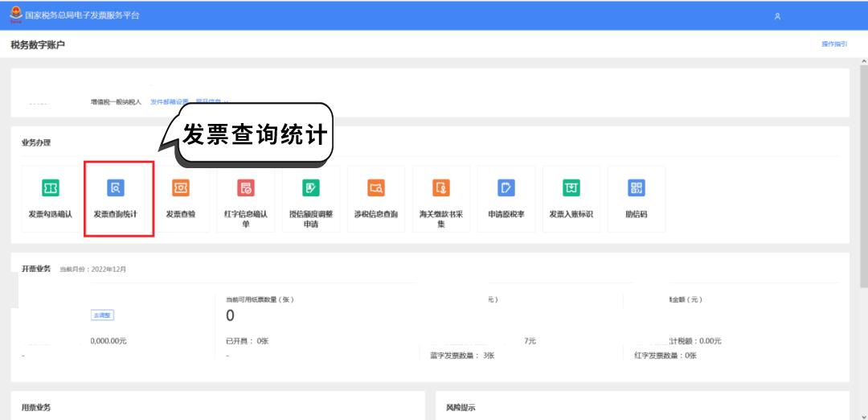Click the 税务数字账户 page title
This screenshot has height=420, width=868.
point(38,44)
